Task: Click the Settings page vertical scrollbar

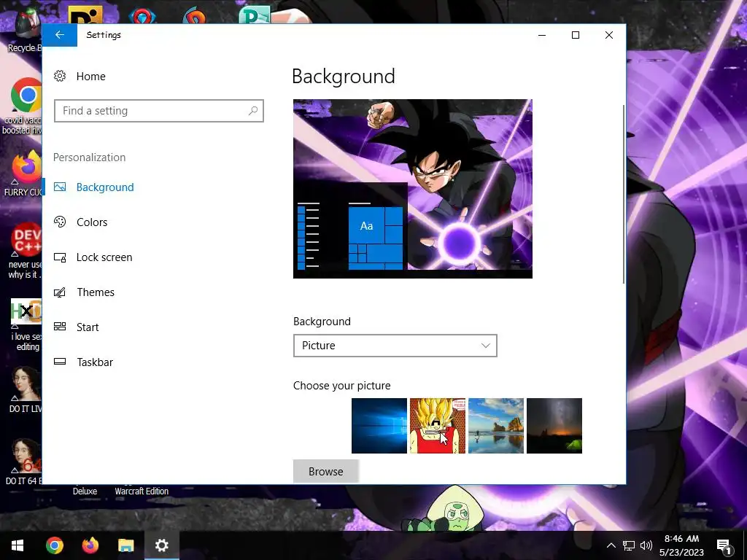Action: point(623,194)
